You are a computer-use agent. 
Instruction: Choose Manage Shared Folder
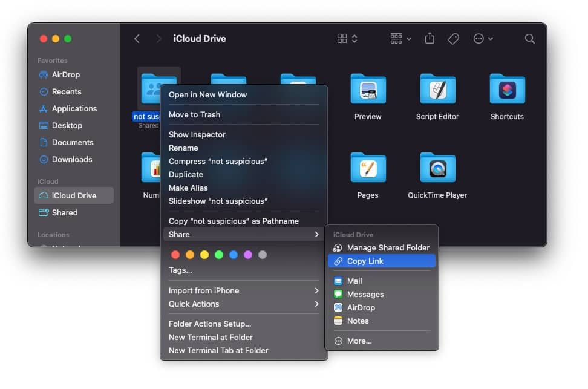pyautogui.click(x=382, y=248)
